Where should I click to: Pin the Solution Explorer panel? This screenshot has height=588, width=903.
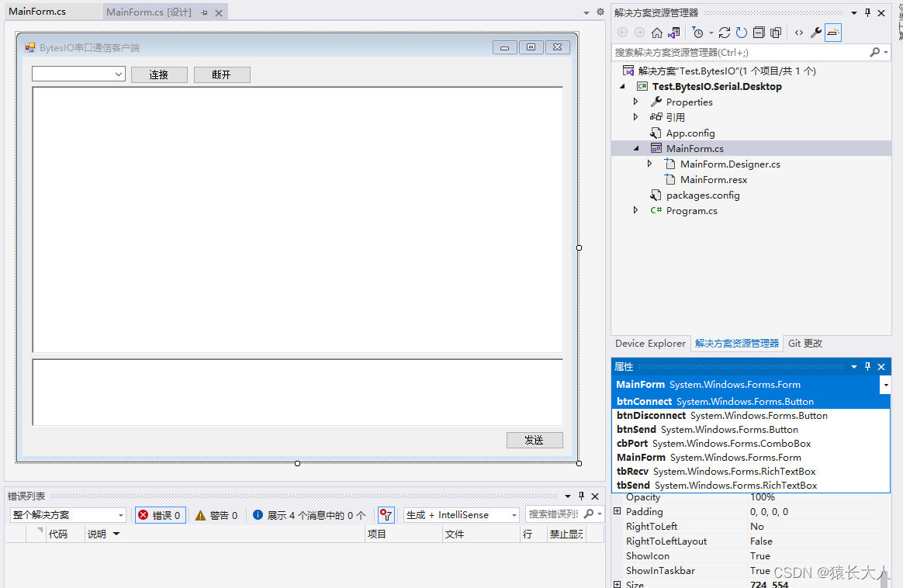click(x=868, y=12)
